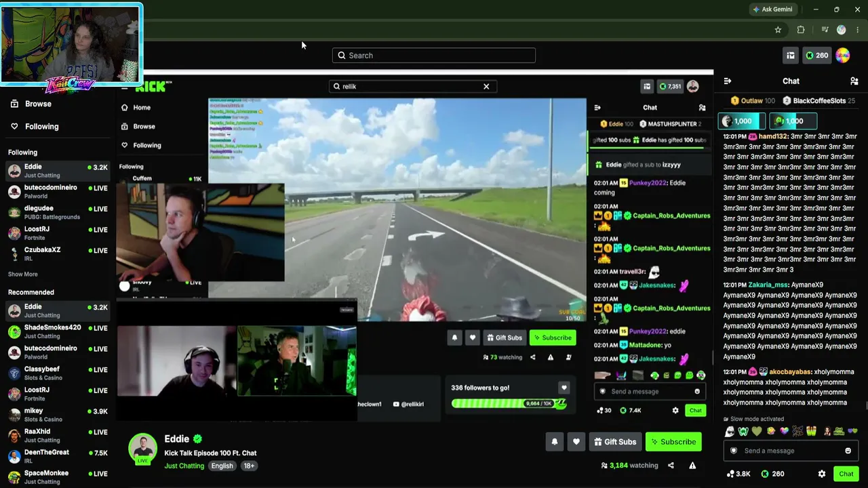868x488 pixels.
Task: Open Eddie in the Following list
Action: 58,171
